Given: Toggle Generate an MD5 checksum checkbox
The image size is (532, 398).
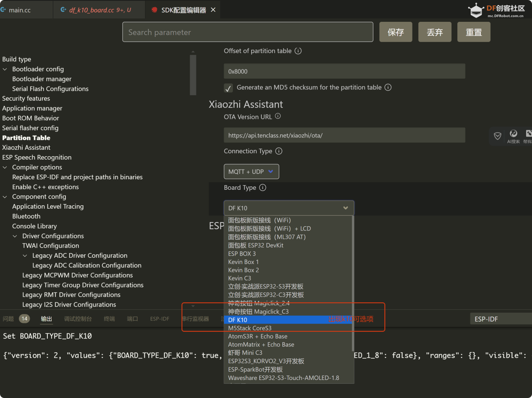Looking at the screenshot, I should tap(228, 88).
